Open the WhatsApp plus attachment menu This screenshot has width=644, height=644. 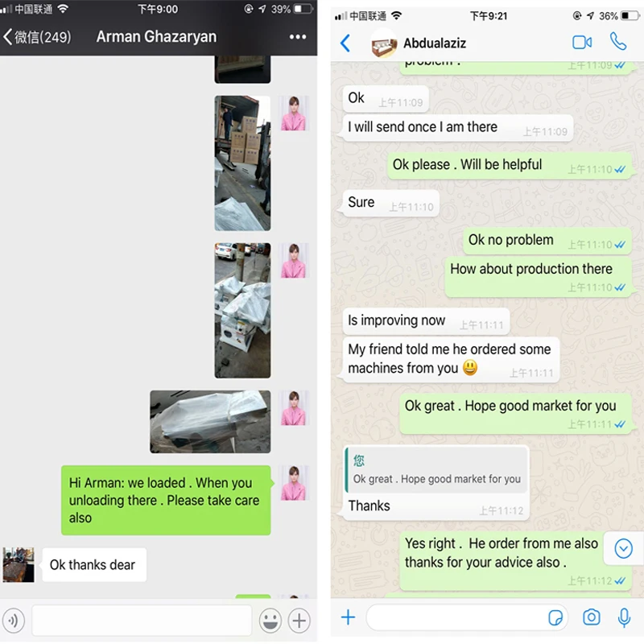point(348,617)
